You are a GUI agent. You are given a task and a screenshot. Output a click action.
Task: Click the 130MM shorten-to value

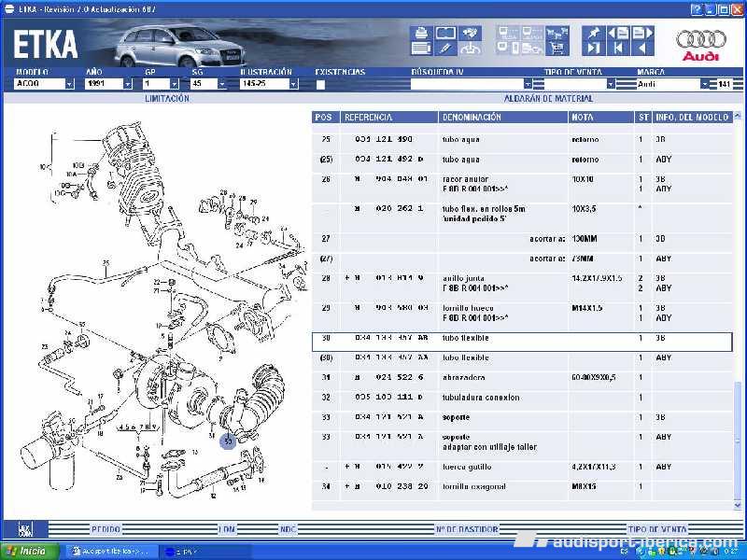[x=585, y=239]
